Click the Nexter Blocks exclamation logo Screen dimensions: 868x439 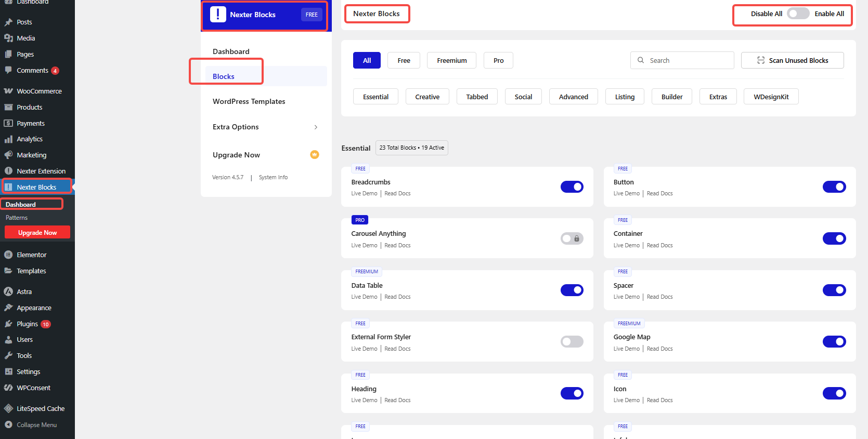pyautogui.click(x=218, y=15)
